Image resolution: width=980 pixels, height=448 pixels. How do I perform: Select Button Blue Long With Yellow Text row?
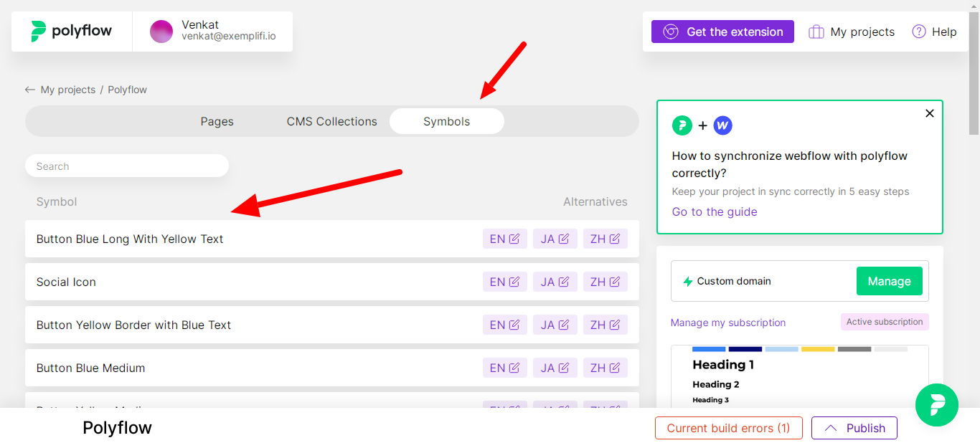332,239
